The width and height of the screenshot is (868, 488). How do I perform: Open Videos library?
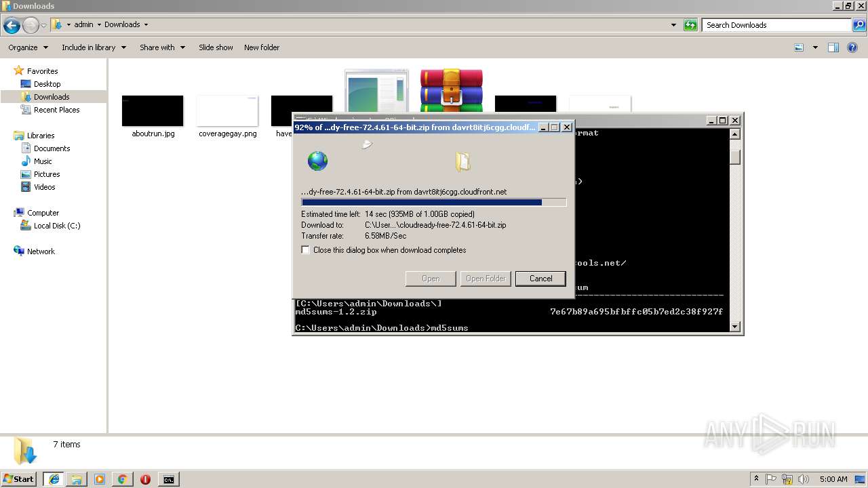pos(44,187)
